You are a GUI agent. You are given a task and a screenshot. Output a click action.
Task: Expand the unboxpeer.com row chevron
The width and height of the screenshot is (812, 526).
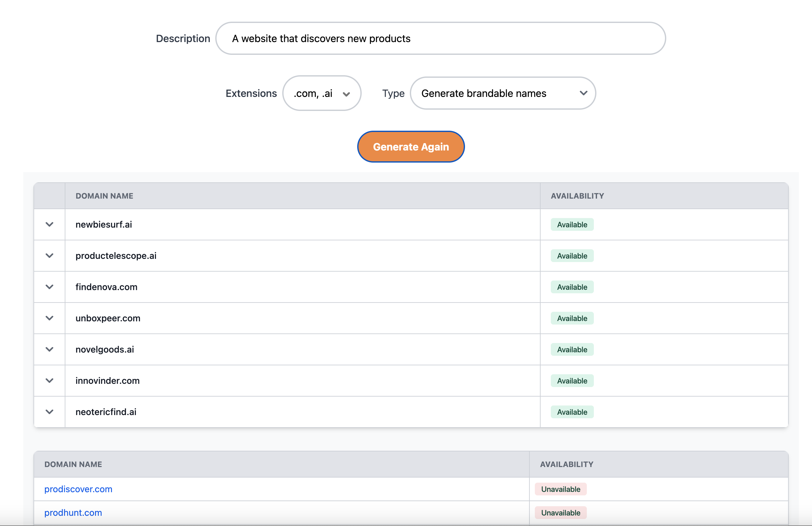pos(49,318)
